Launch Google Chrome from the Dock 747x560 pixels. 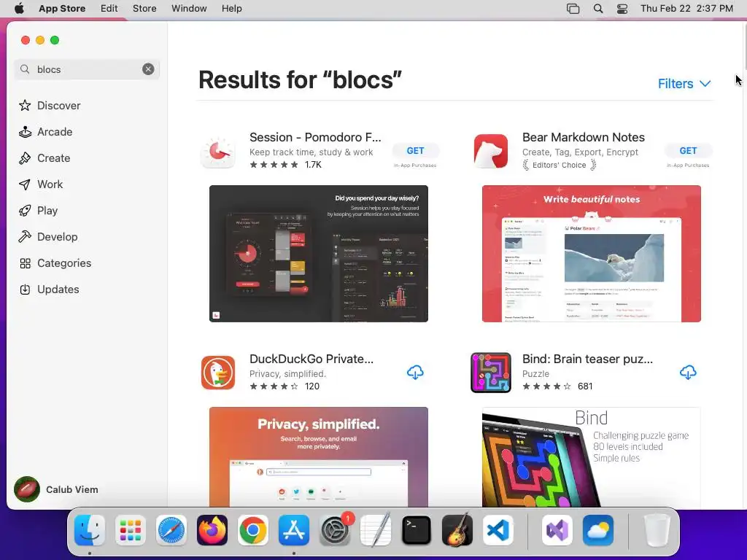(253, 530)
